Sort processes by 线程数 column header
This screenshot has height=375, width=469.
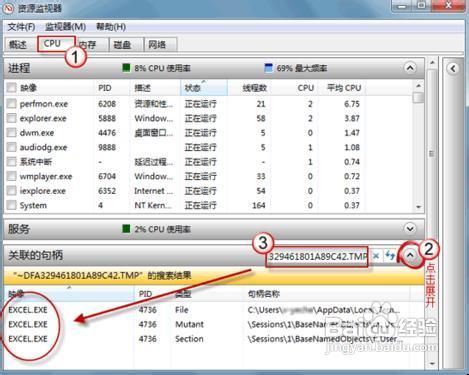click(249, 88)
